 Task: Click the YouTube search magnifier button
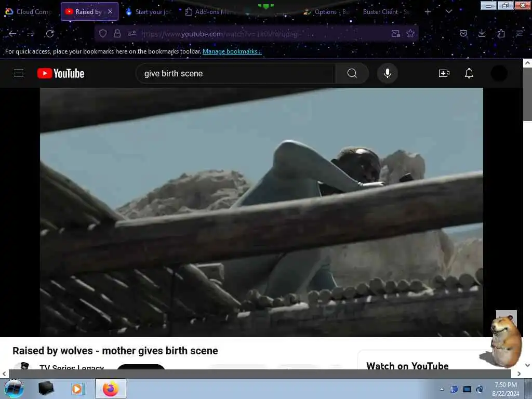point(352,73)
